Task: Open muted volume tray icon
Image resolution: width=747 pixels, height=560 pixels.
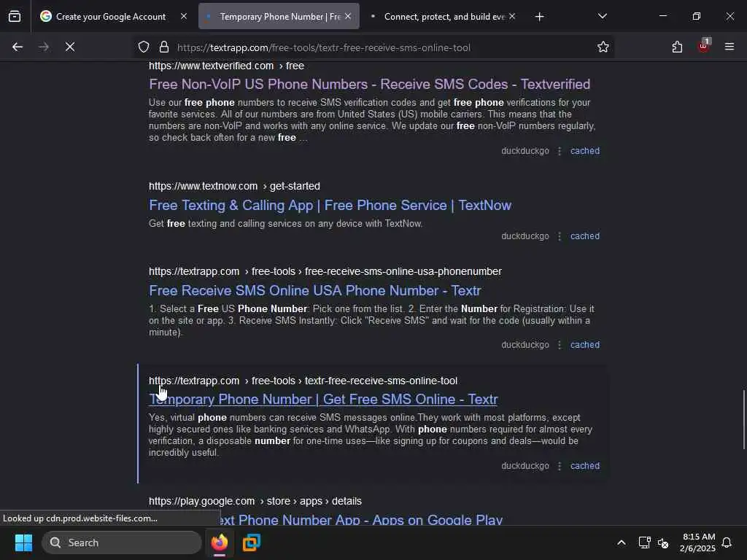Action: [662, 542]
